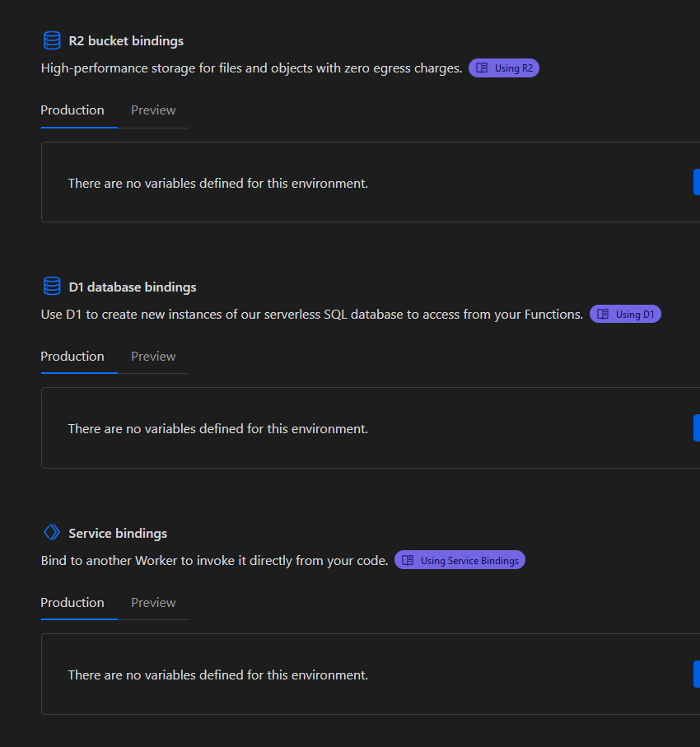Switch to Preview tab for D1 database bindings
This screenshot has width=700, height=747.
(153, 357)
